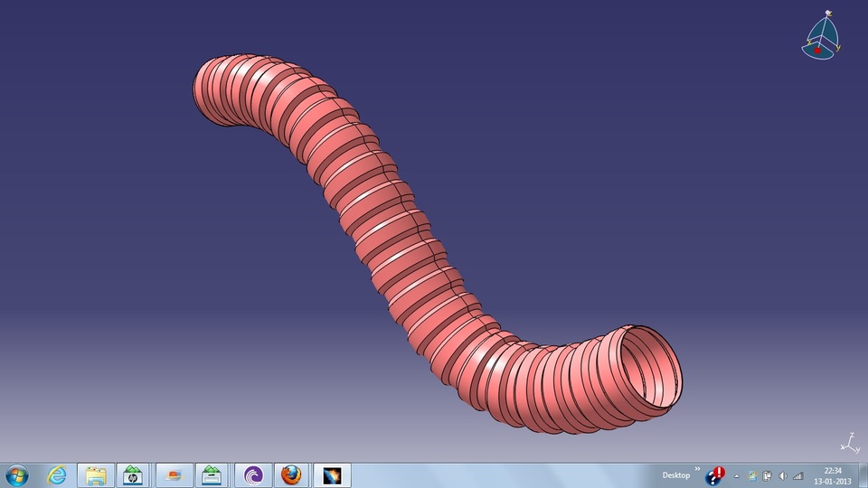
Task: Open the volume speaker control
Action: click(x=783, y=476)
